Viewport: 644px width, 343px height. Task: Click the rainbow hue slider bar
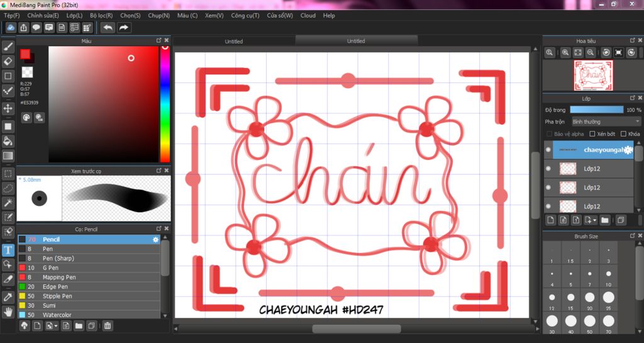(x=165, y=104)
